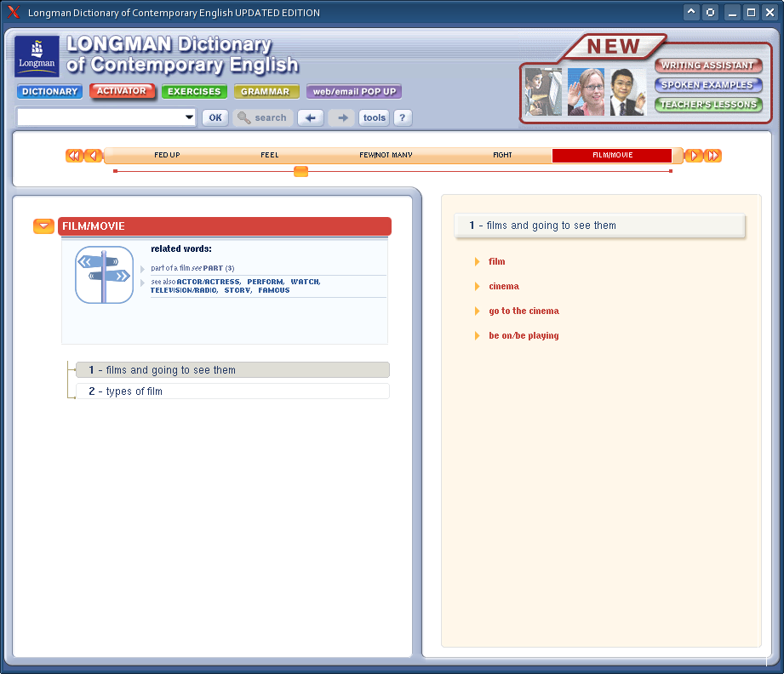Select FEW/NOT MANY in concept bar
784x674 pixels.
386,155
